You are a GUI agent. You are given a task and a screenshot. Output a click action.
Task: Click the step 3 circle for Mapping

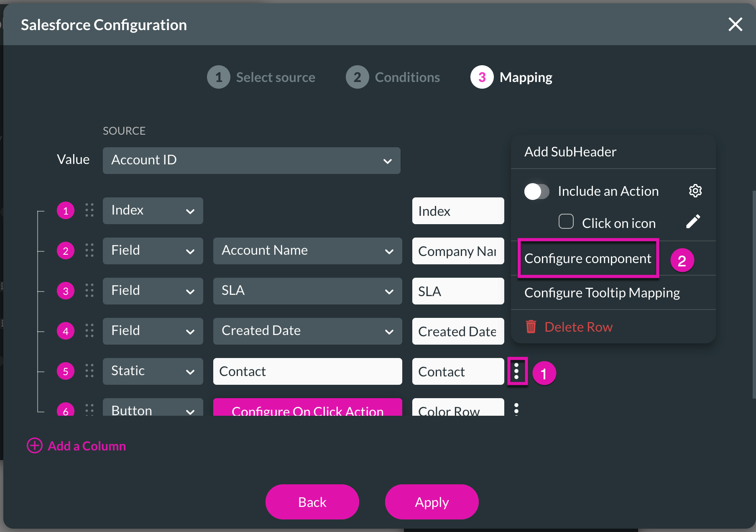(482, 77)
